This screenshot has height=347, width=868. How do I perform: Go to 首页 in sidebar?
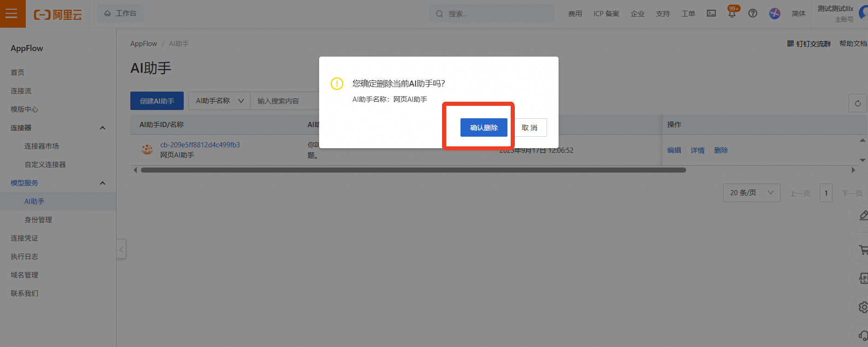(17, 72)
